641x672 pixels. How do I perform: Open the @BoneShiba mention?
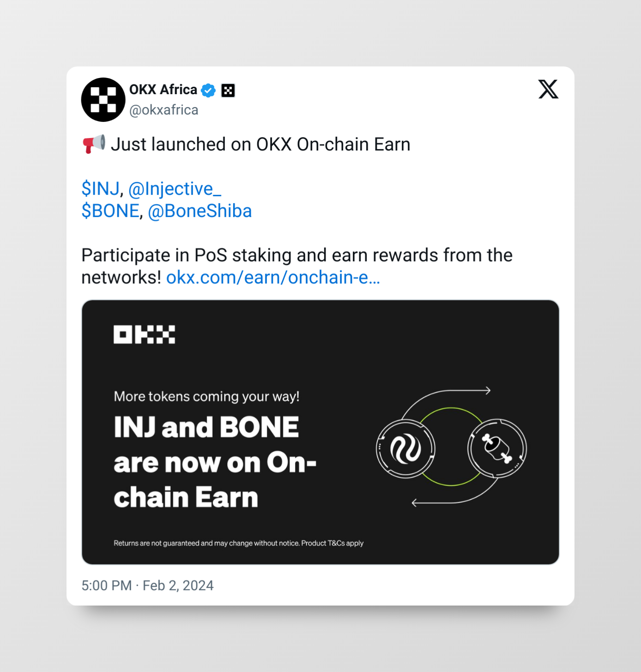pyautogui.click(x=200, y=211)
